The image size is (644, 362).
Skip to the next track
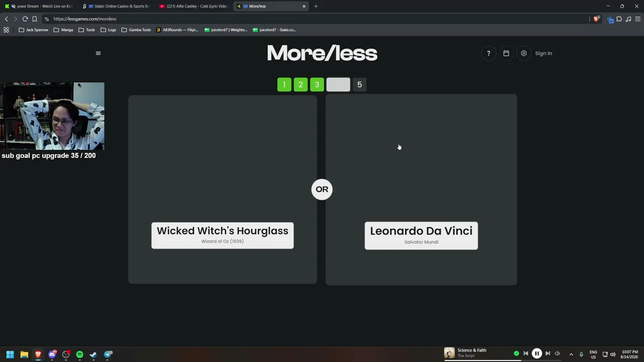(548, 353)
